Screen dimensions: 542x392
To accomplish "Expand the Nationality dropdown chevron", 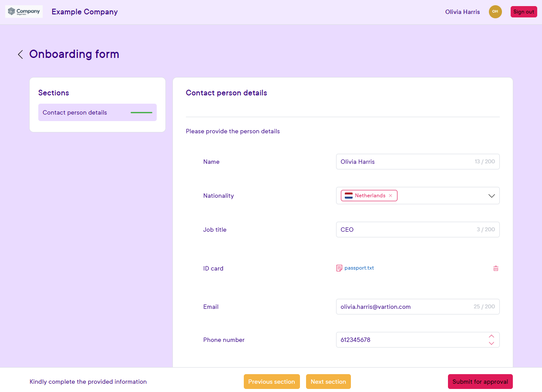I will pos(492,196).
